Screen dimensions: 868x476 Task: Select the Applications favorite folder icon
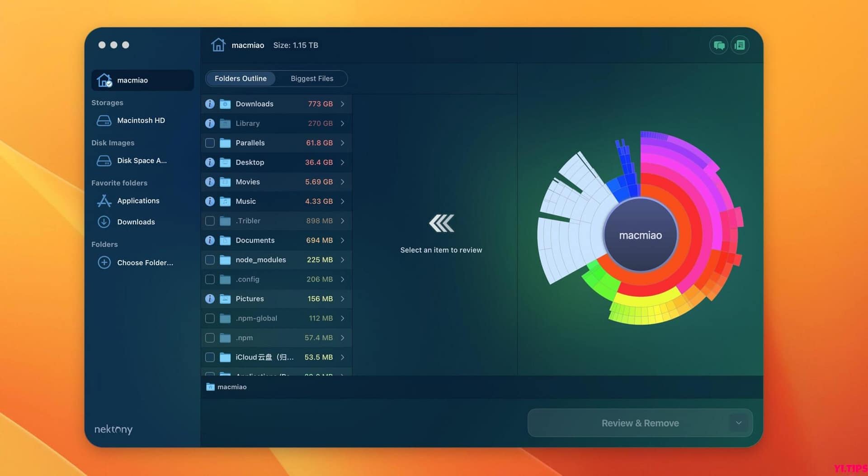[104, 200]
